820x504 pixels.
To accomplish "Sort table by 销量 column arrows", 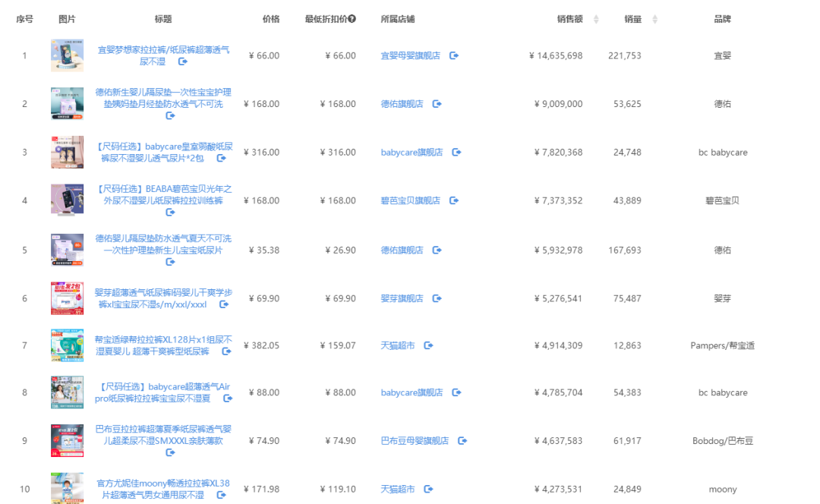I will (x=654, y=19).
